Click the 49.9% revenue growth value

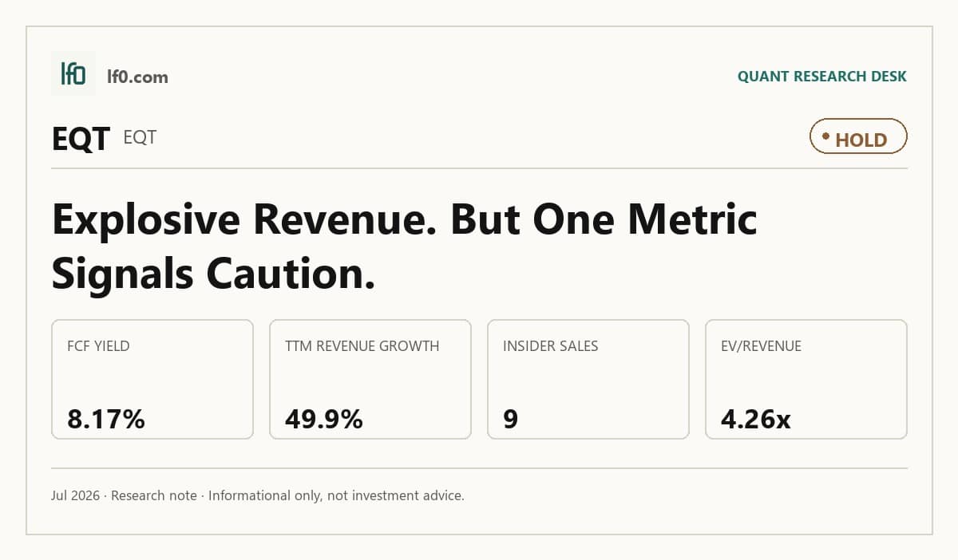coord(324,419)
